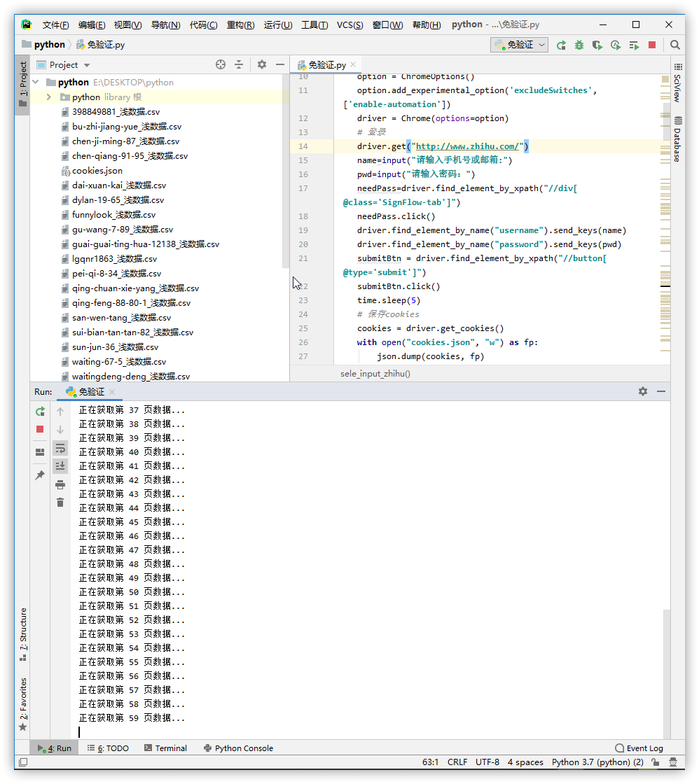Open the 文件(F) menu
The height and width of the screenshot is (784, 699).
pyautogui.click(x=55, y=25)
